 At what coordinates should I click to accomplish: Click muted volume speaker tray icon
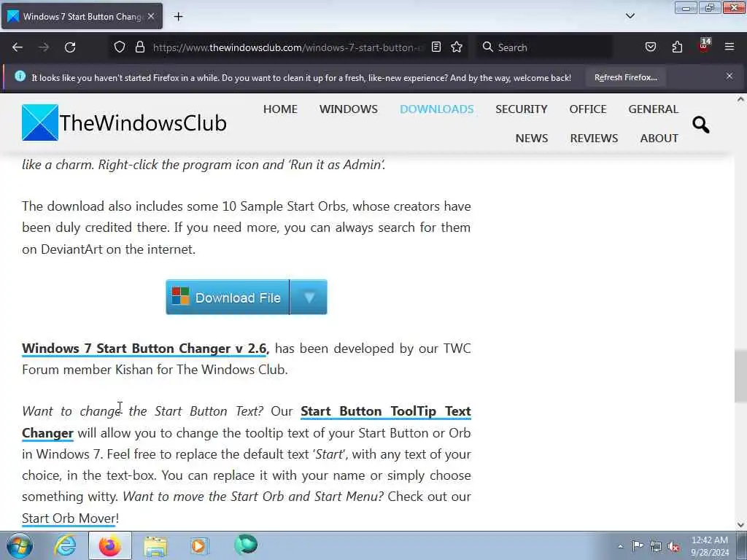click(673, 546)
